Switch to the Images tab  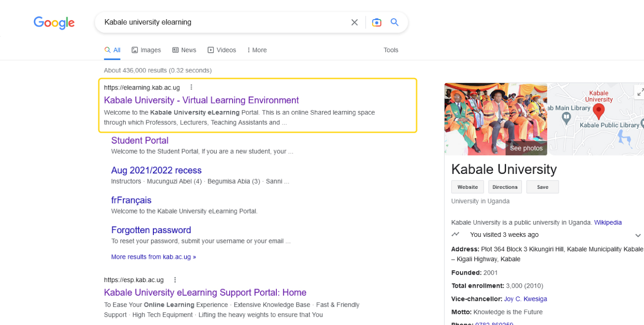point(146,50)
